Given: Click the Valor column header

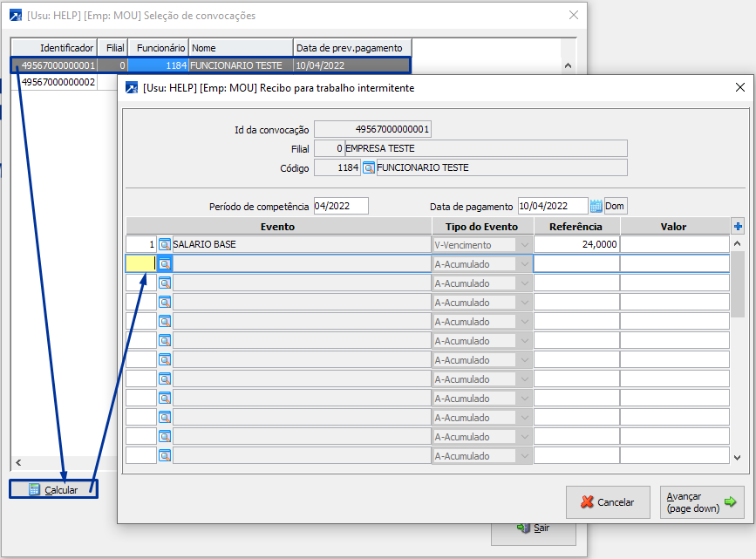Looking at the screenshot, I should coord(675,226).
